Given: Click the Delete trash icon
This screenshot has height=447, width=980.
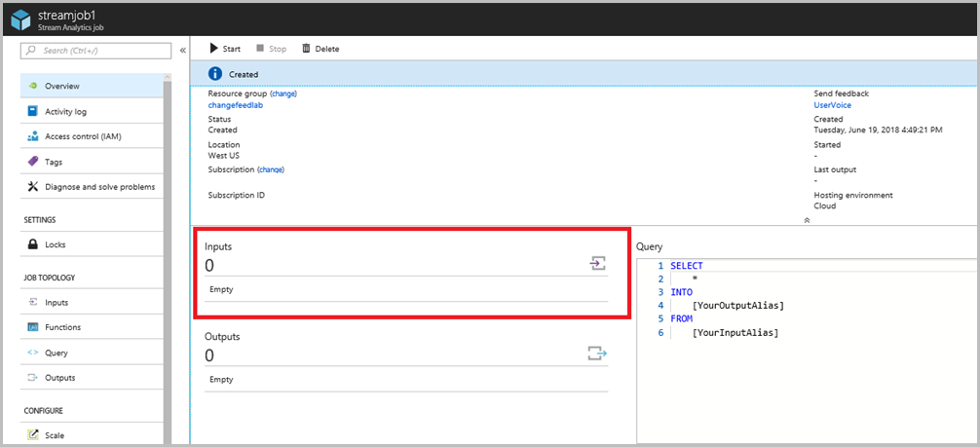Looking at the screenshot, I should 306,48.
